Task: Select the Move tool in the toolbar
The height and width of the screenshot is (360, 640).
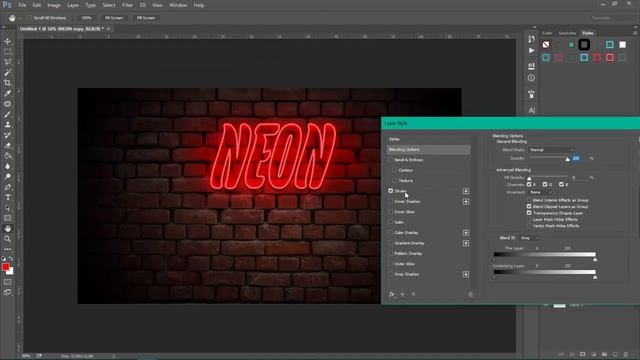Action: tap(8, 41)
